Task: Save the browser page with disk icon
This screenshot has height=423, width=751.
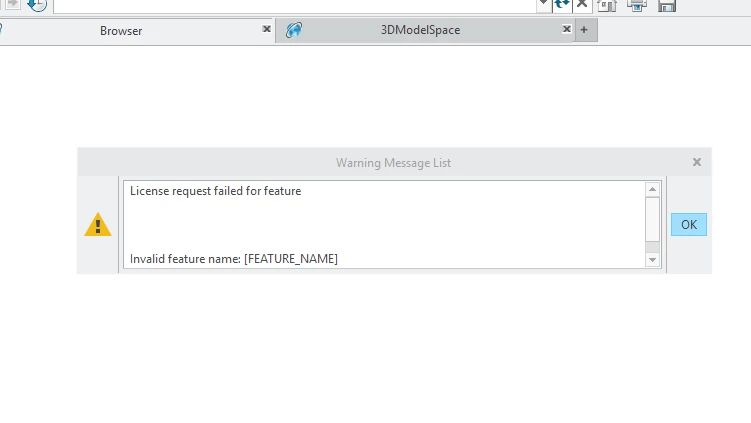Action: pyautogui.click(x=667, y=5)
